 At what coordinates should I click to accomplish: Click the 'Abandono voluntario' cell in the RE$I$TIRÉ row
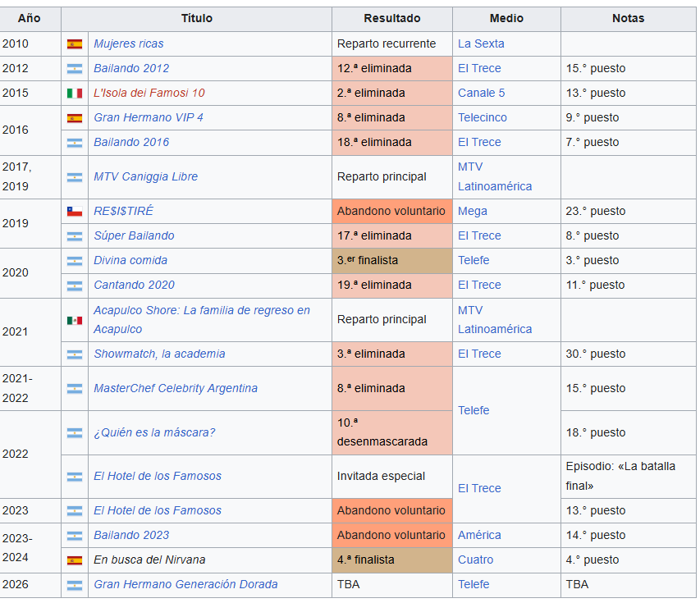tap(392, 211)
